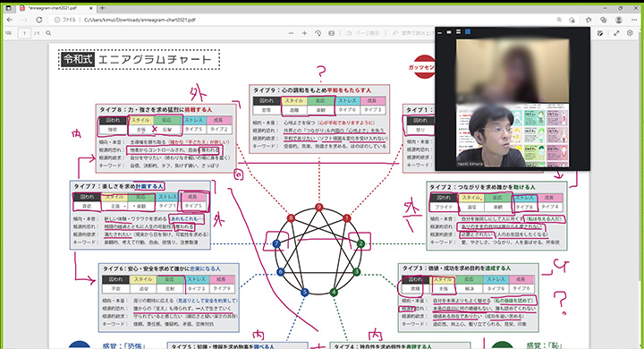Click the blue number 5 node on the enneagram
Viewport: 644px width, 349px height.
click(x=304, y=293)
